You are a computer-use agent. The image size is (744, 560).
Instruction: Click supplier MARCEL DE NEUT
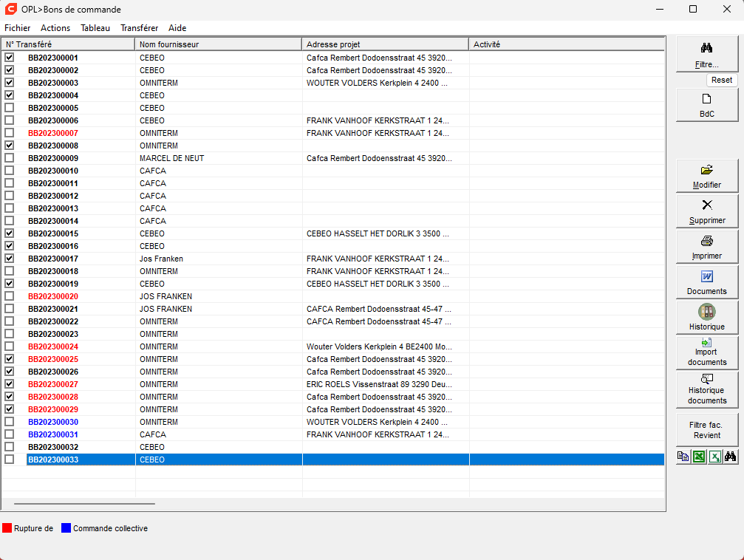(x=171, y=159)
